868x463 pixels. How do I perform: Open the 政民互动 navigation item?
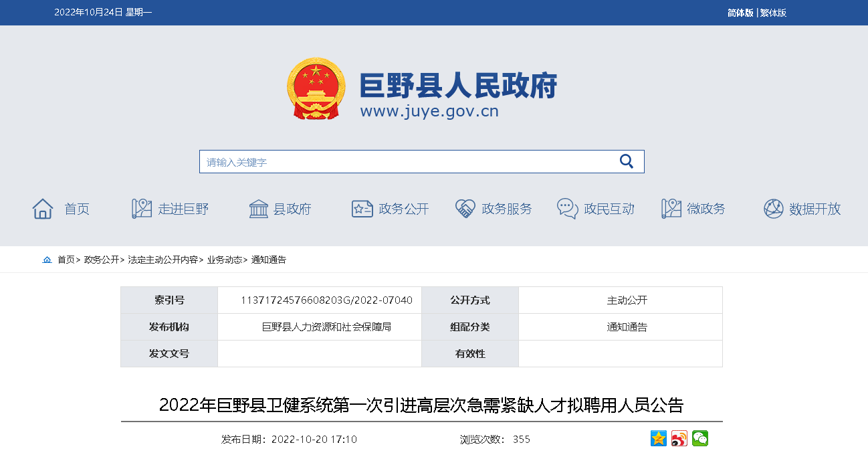click(x=596, y=209)
